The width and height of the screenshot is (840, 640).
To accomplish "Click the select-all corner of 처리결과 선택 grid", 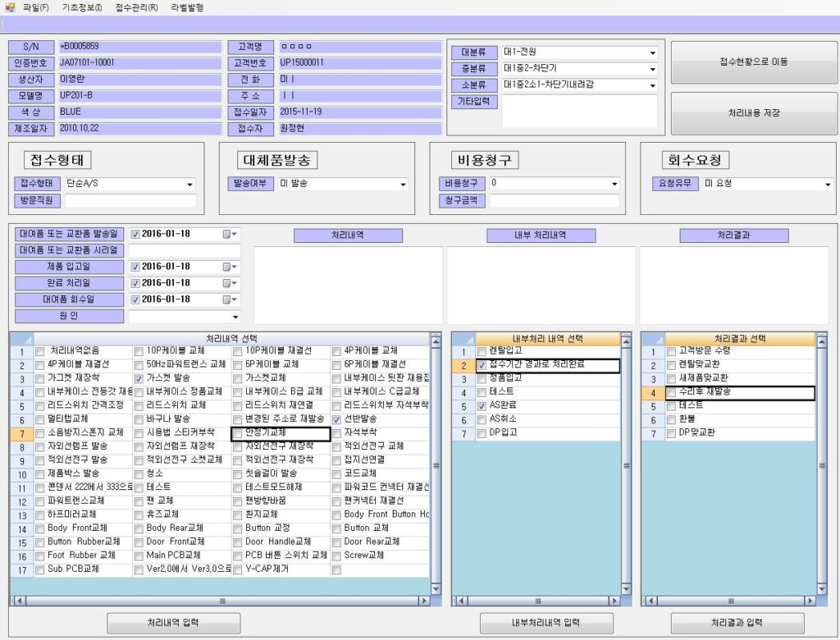I will (653, 338).
